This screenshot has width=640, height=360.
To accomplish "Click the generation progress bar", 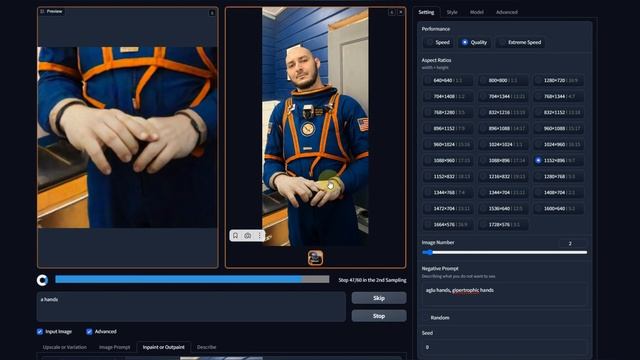I will click(192, 279).
